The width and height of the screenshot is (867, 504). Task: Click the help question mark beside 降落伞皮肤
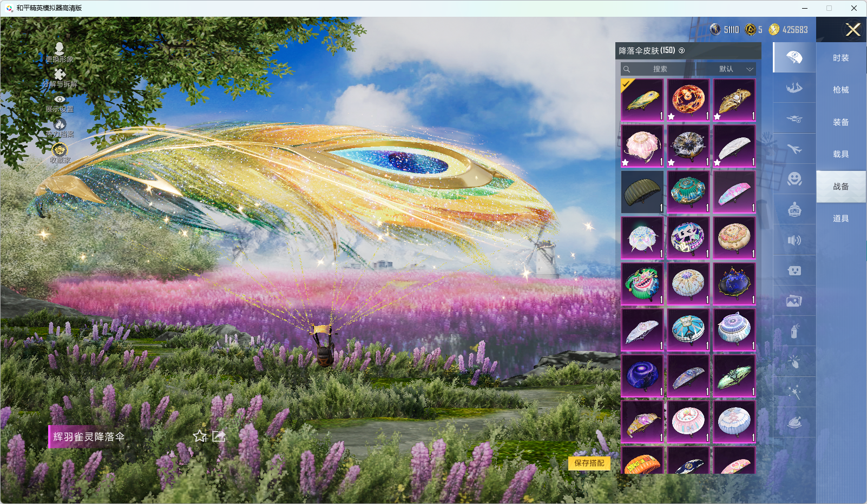[x=682, y=51]
